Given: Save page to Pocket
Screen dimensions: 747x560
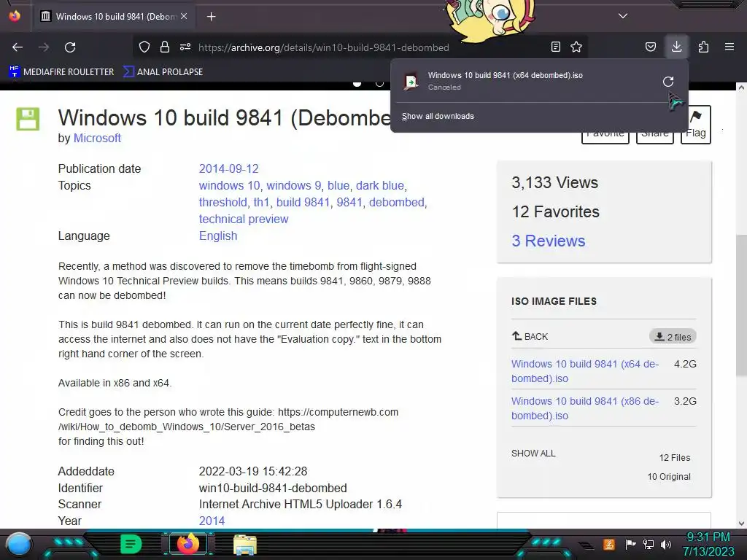Looking at the screenshot, I should tap(650, 47).
